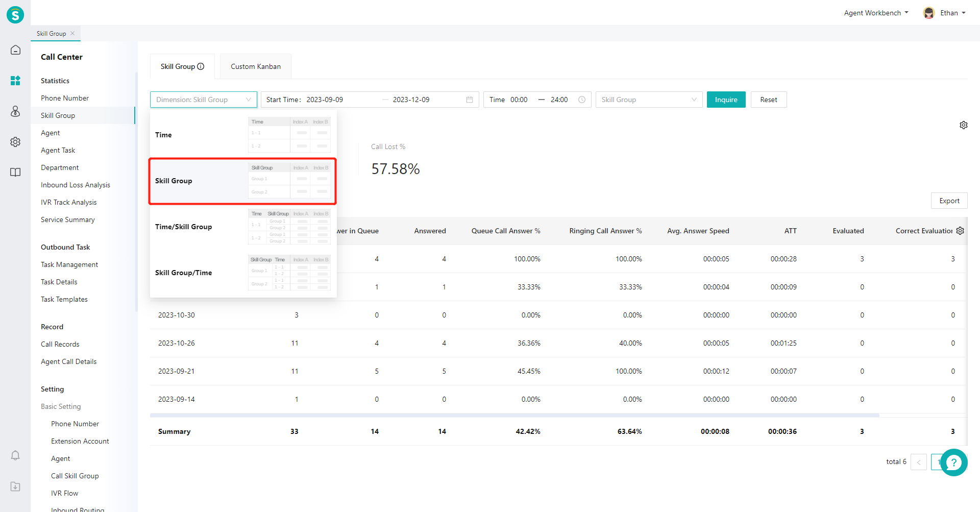This screenshot has height=512, width=980.
Task: Click Ethan's avatar picture
Action: (x=929, y=13)
